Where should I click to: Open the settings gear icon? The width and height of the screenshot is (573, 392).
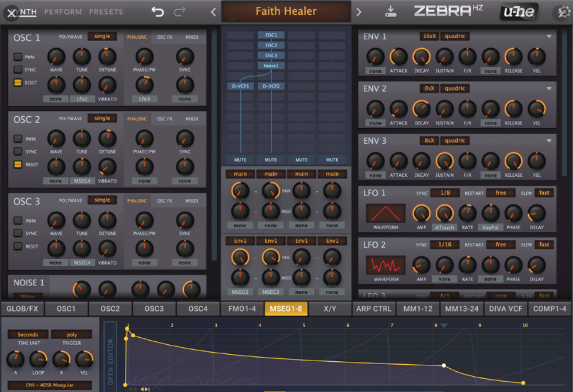[x=563, y=12]
